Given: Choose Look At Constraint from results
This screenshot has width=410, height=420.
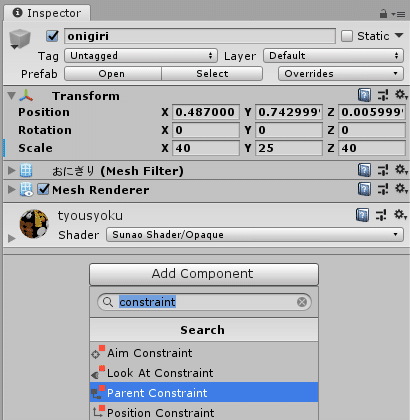Looking at the screenshot, I should pyautogui.click(x=204, y=373).
